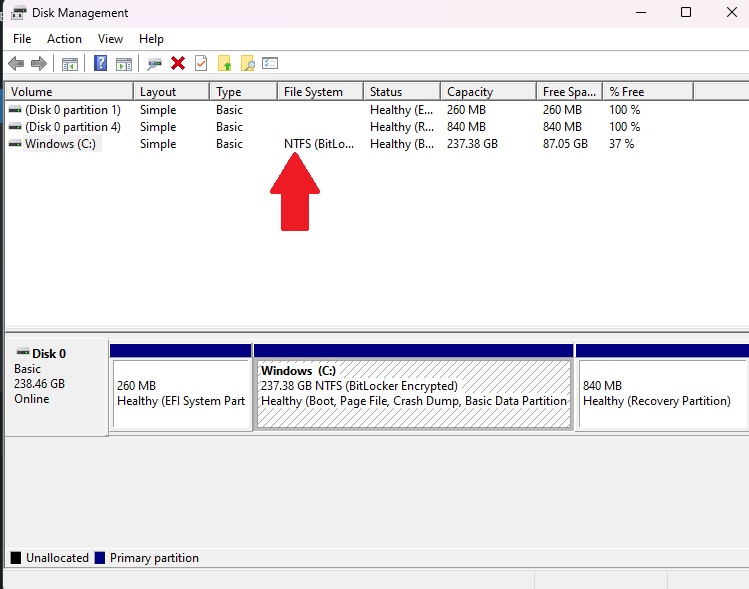Screen dimensions: 749x589
Task: Sort by the Layout column header
Action: click(x=171, y=91)
